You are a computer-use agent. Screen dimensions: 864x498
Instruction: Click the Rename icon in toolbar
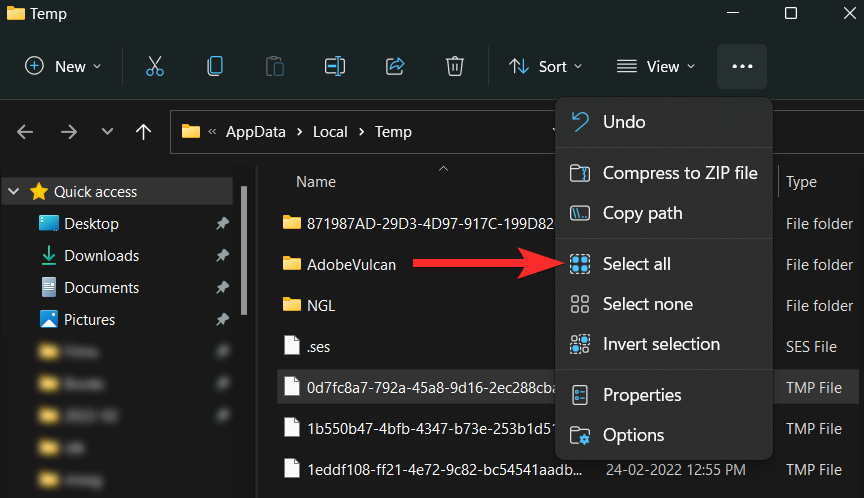pos(335,67)
